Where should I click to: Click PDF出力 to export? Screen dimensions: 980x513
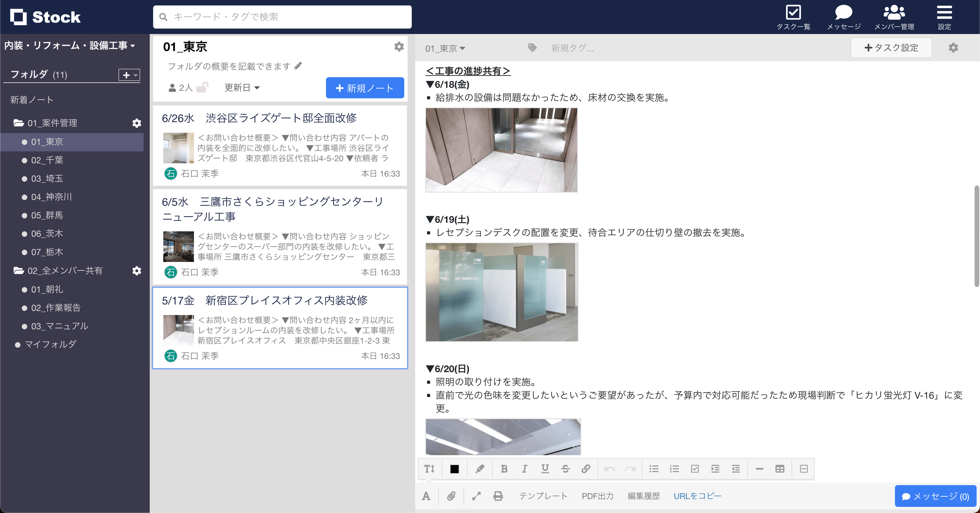597,496
